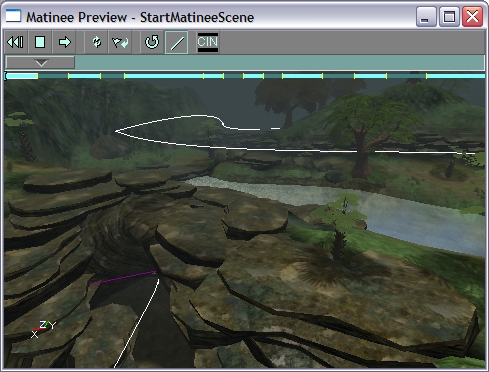Open the dropdown below the toolbar
489x372 pixels.
tap(41, 63)
